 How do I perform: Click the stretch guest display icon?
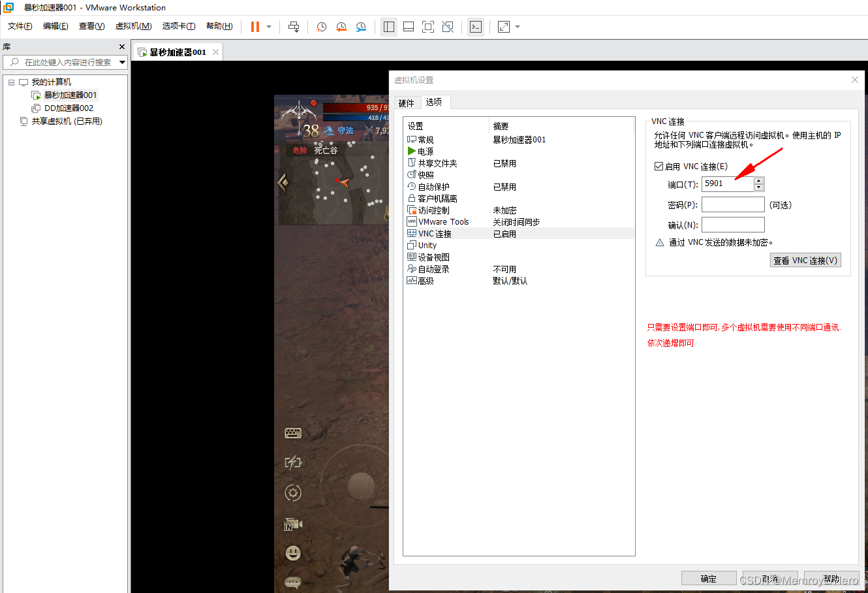coord(503,27)
